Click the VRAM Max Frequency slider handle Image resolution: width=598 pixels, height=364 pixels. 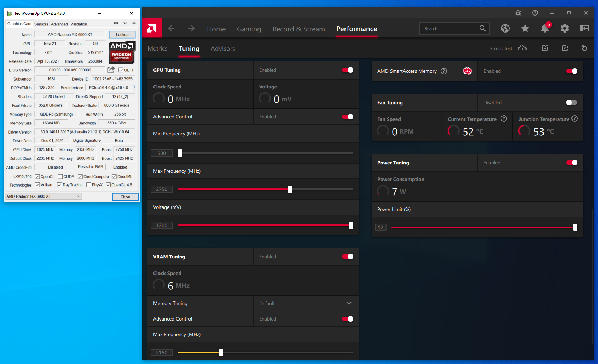click(x=221, y=352)
